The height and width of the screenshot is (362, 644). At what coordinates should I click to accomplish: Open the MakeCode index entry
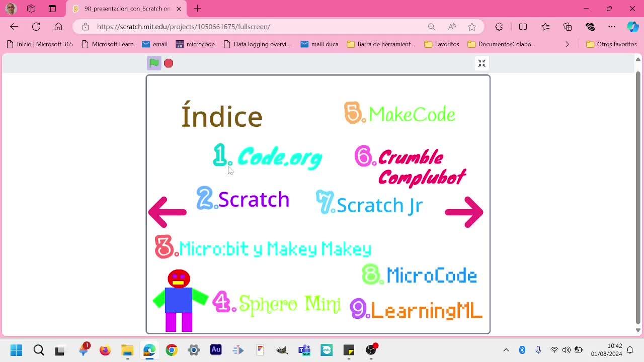[400, 113]
